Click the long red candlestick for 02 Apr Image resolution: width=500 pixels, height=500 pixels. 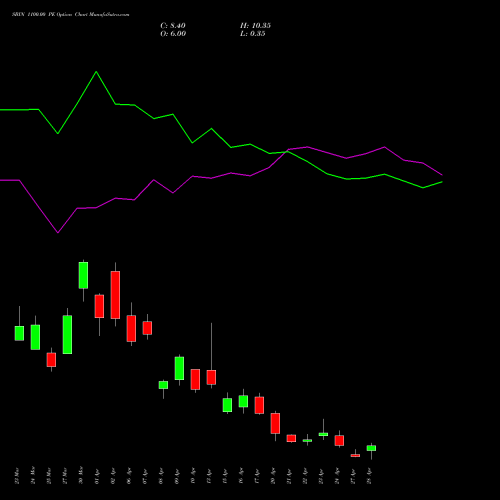(x=115, y=295)
